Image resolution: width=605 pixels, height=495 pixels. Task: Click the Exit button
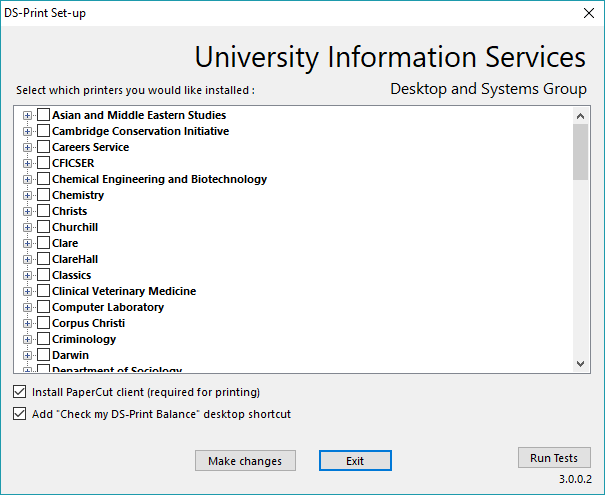(x=355, y=461)
